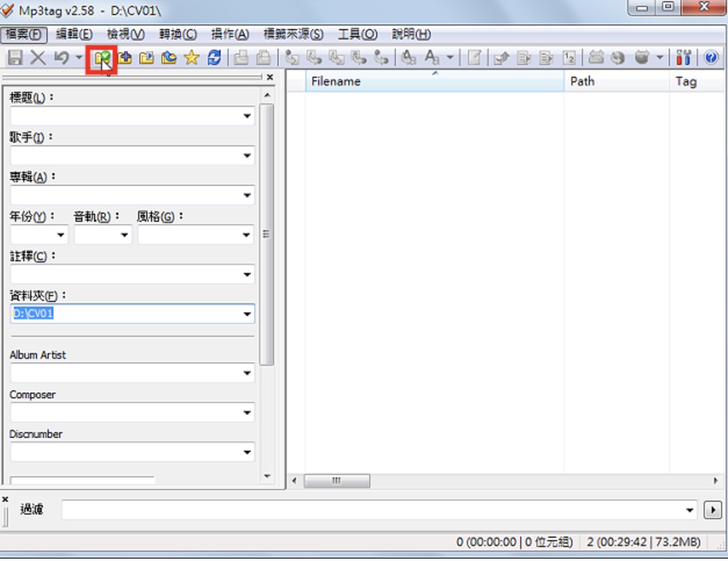Click the Copy tag toolbar icon
The image size is (728, 561).
click(242, 57)
